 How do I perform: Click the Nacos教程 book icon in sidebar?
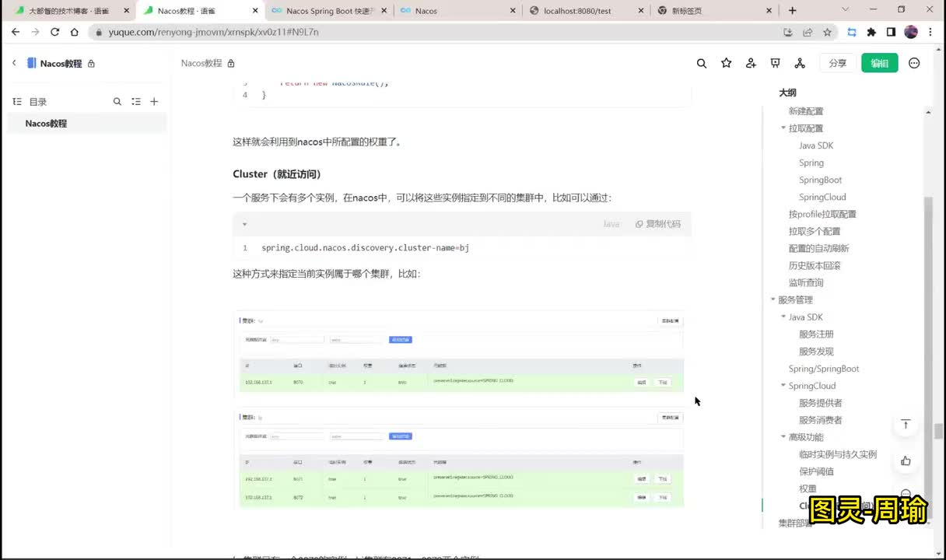pos(32,63)
